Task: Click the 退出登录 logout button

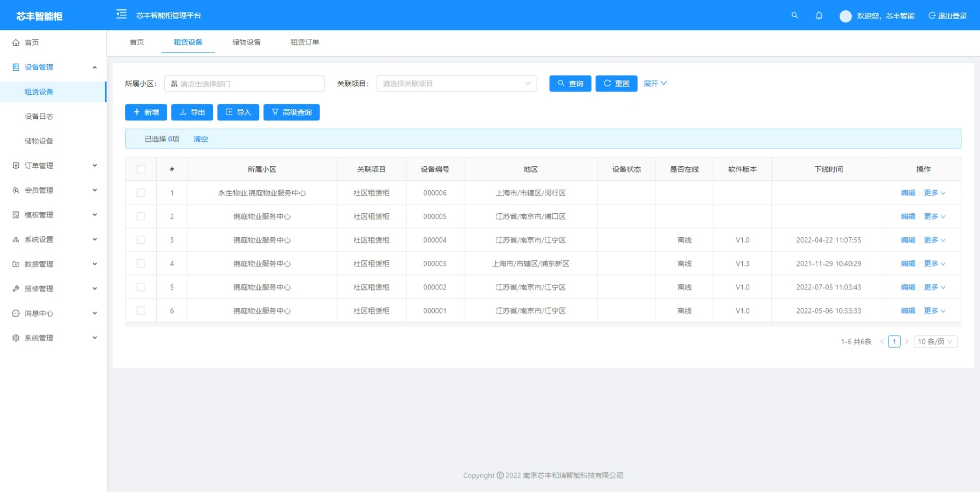Action: click(948, 16)
